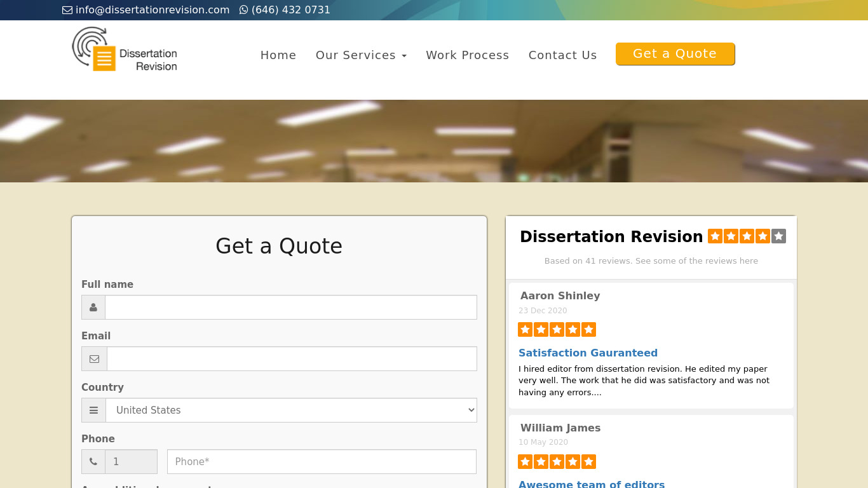Expand the Our Services menu
The height and width of the screenshot is (488, 868).
tap(361, 55)
